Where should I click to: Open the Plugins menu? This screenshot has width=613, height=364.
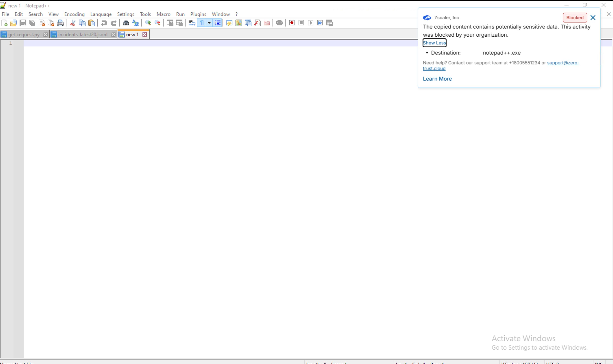point(198,14)
